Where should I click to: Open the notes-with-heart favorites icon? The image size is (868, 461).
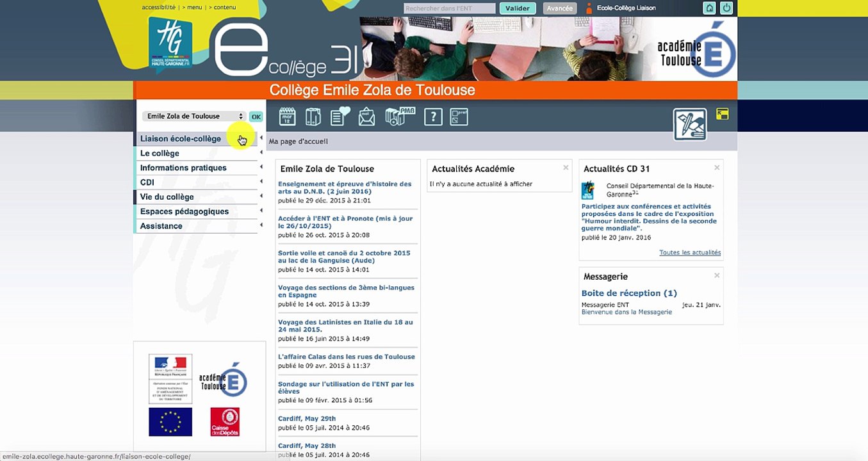340,116
